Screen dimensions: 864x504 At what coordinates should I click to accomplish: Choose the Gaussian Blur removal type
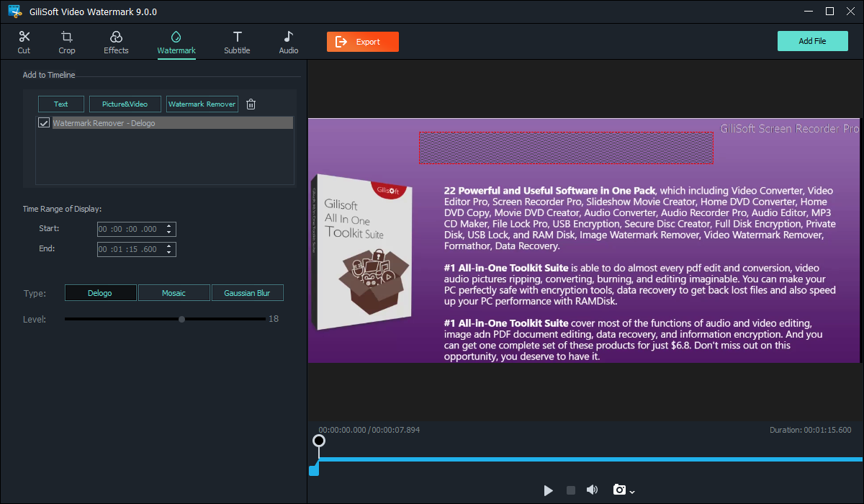[248, 293]
